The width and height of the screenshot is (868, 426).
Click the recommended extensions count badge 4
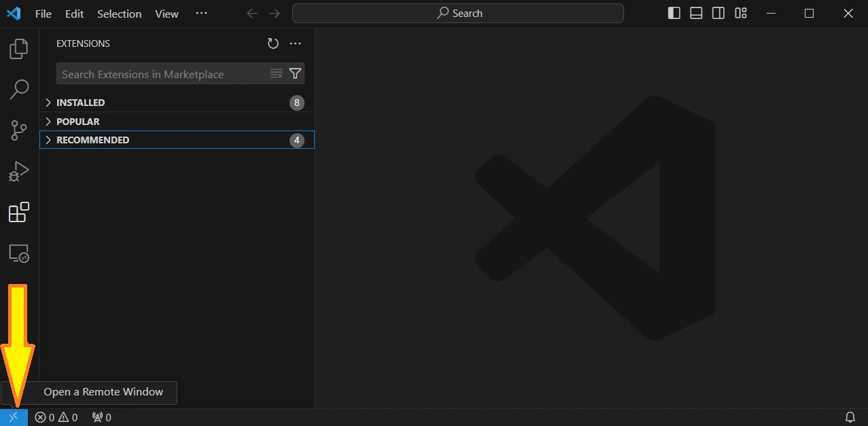point(296,140)
